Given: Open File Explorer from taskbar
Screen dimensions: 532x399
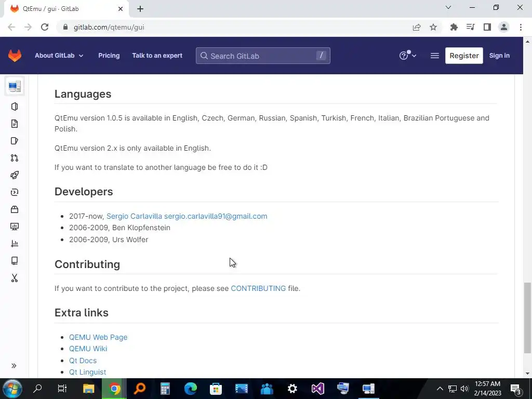Looking at the screenshot, I should (x=88, y=389).
